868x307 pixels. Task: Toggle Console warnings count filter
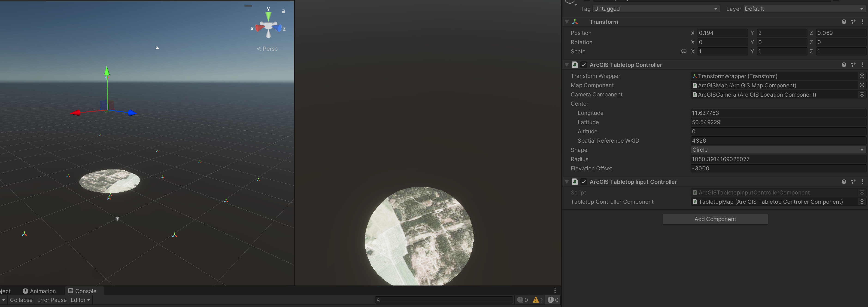538,300
